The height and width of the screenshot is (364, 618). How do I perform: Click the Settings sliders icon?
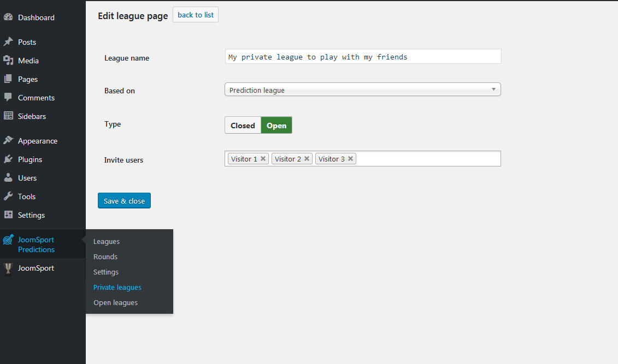click(x=8, y=214)
